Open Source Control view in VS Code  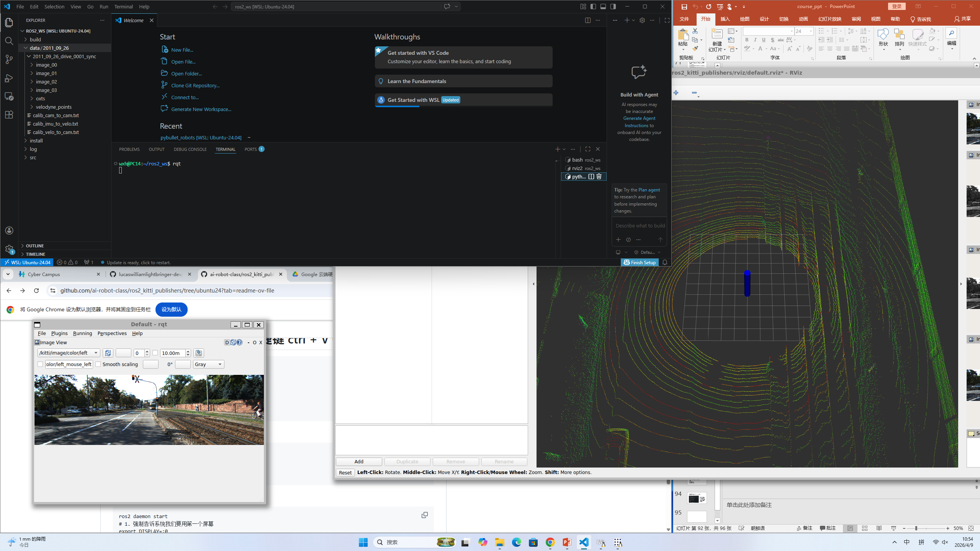coord(9,59)
